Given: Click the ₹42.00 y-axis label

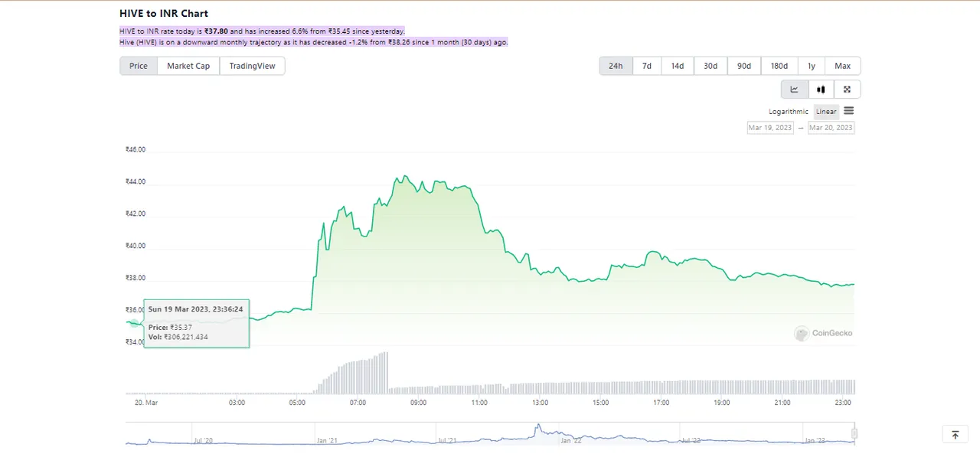Looking at the screenshot, I should [136, 214].
